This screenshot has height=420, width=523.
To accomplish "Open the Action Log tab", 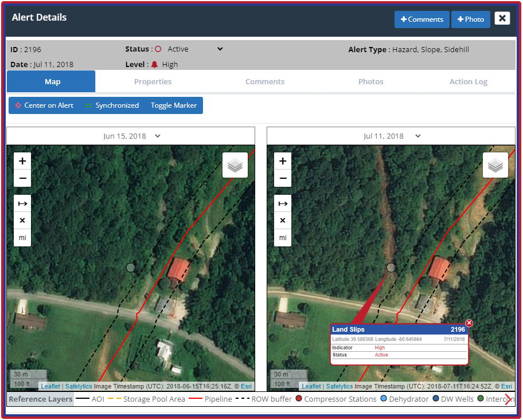I will (x=468, y=82).
